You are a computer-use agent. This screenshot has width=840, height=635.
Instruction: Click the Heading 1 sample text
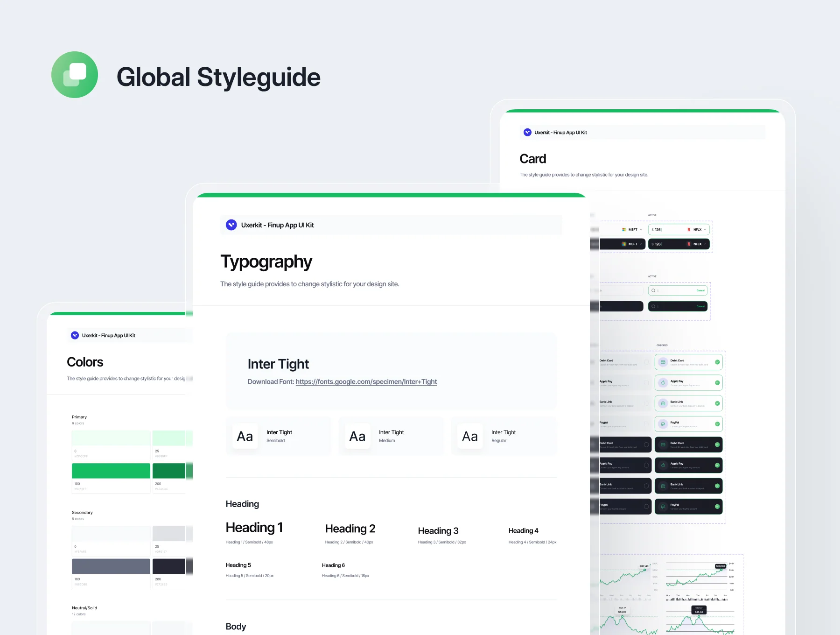(x=254, y=528)
